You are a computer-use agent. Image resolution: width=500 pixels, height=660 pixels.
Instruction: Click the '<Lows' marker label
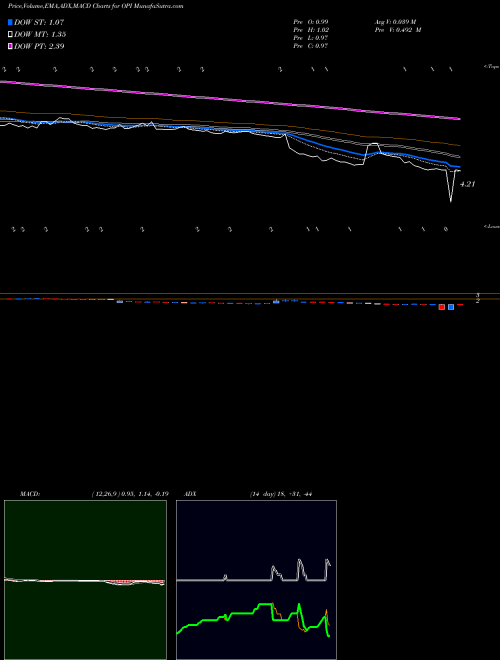pos(492,226)
